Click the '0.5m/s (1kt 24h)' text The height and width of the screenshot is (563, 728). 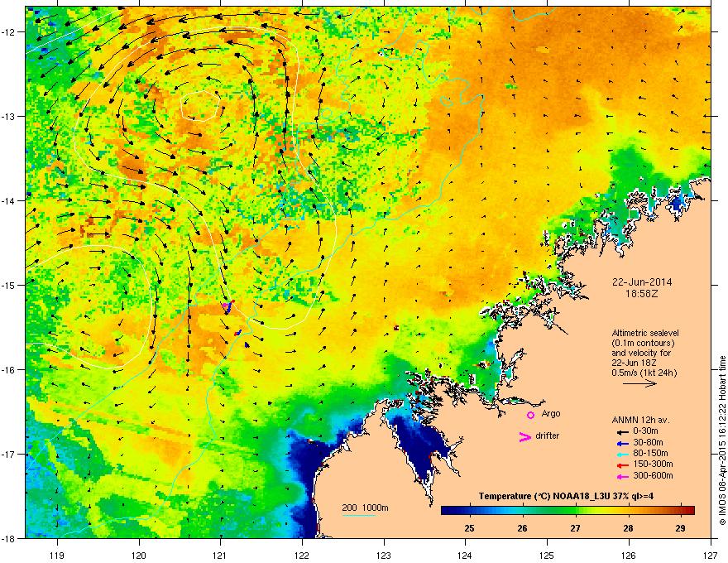click(x=644, y=373)
